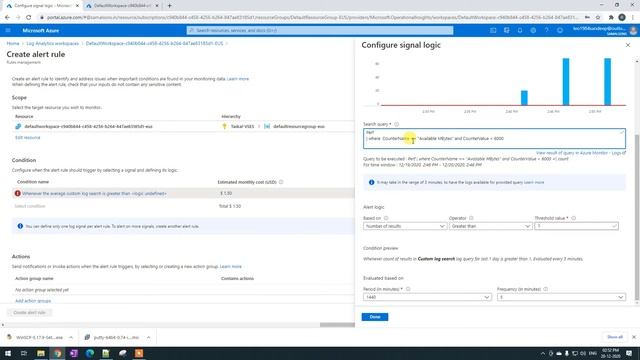This screenshot has width=640, height=360.
Task: Click the Done button
Action: pos(375,317)
